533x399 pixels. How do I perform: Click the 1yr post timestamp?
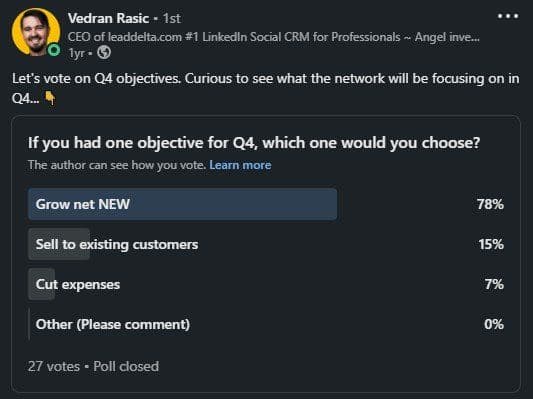(x=76, y=53)
